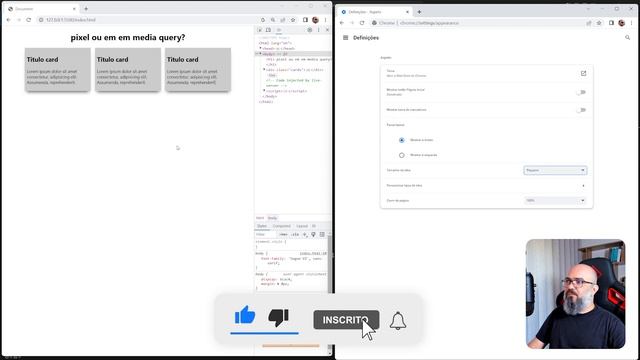Click the first Titulo card
The height and width of the screenshot is (360, 640).
click(58, 69)
